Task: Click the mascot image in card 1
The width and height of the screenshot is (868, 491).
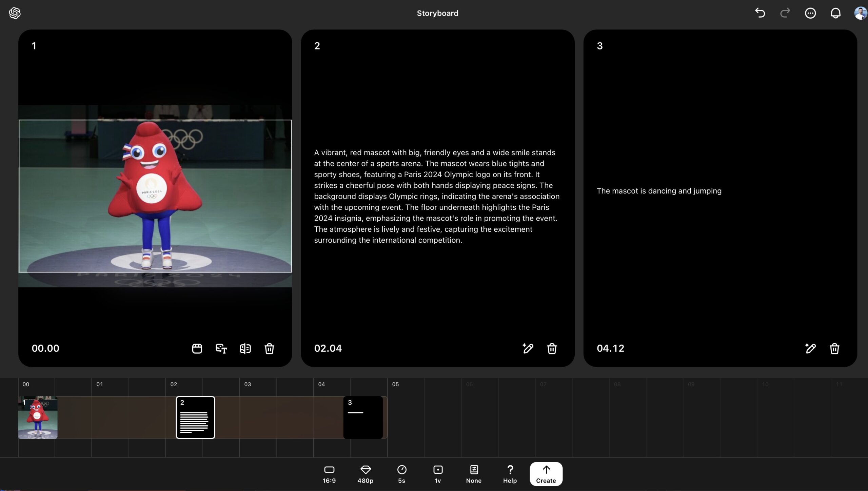Action: 155,196
